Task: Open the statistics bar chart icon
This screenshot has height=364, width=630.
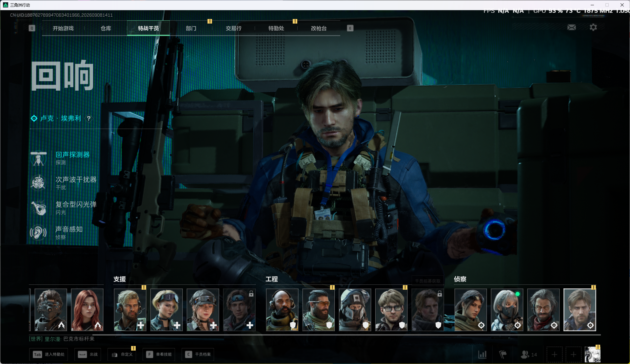Action: (x=482, y=354)
